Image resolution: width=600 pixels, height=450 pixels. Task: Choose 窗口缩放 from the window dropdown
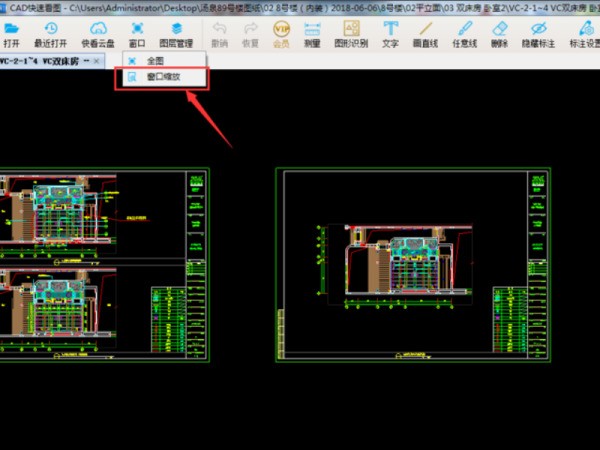[x=164, y=77]
